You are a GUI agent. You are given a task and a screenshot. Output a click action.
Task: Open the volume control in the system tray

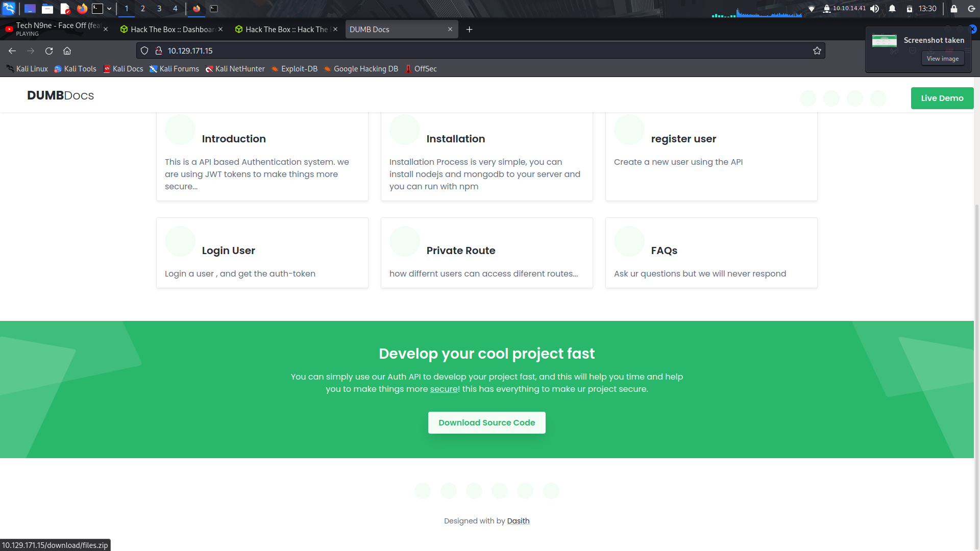pyautogui.click(x=875, y=8)
